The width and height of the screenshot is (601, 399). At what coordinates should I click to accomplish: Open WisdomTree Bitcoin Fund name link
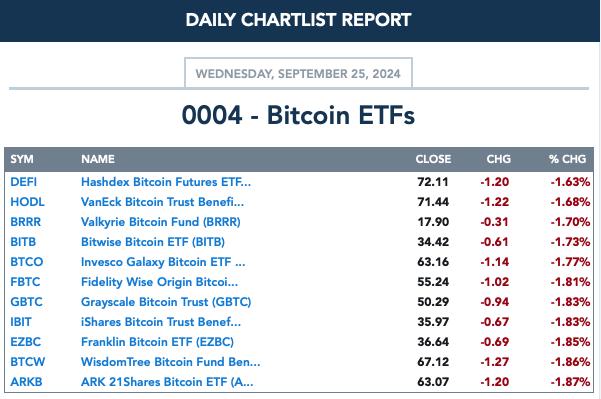171,361
